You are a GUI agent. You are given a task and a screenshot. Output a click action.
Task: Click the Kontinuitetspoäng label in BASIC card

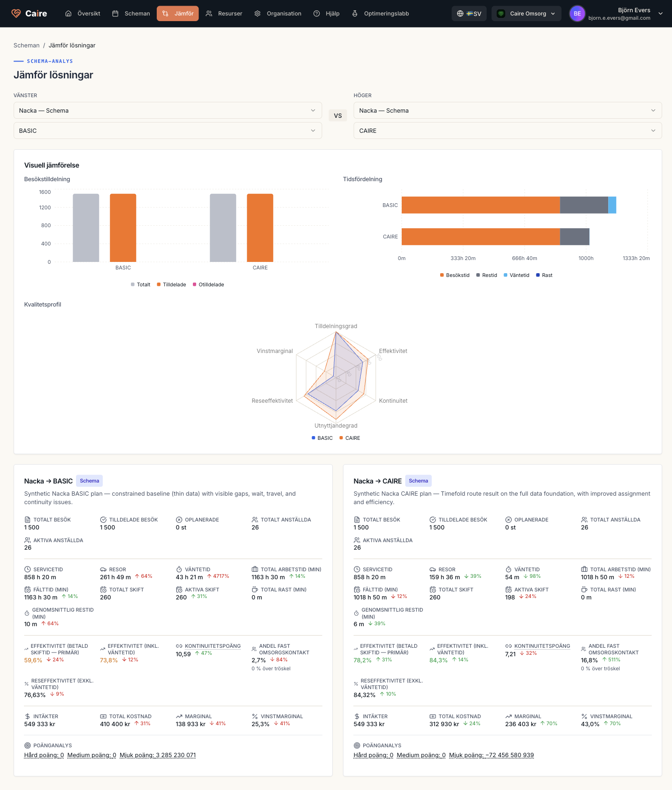[213, 646]
